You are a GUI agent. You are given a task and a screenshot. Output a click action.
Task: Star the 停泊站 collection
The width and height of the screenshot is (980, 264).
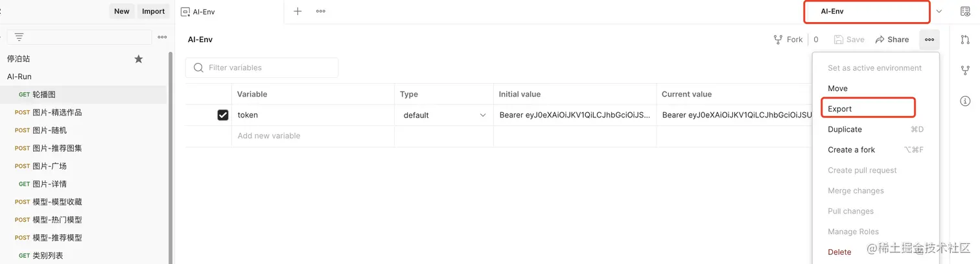click(138, 59)
